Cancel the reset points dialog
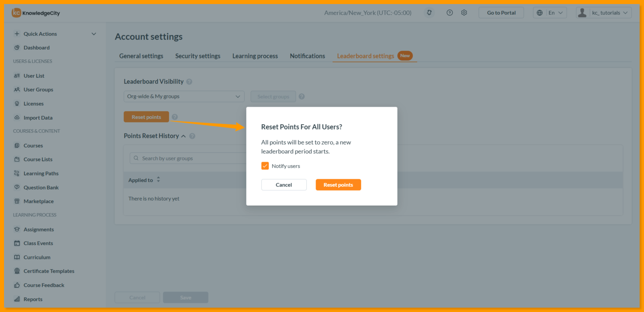Viewport: 644px width, 312px height. (x=284, y=185)
